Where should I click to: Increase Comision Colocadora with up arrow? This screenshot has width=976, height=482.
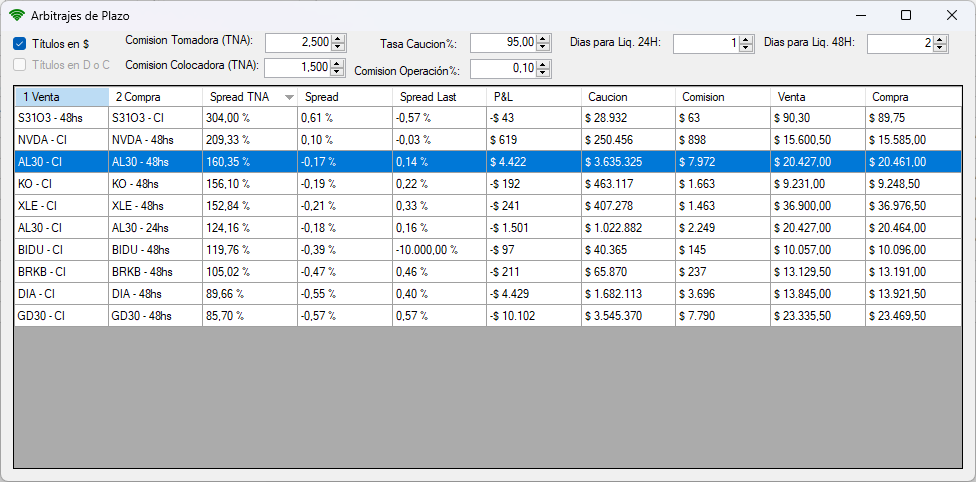click(x=338, y=64)
